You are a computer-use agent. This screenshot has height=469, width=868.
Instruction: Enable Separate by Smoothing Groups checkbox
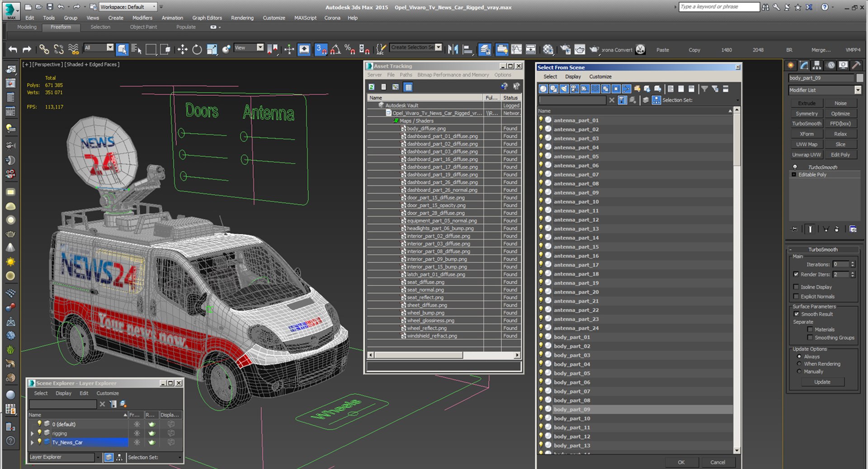pyautogui.click(x=810, y=338)
